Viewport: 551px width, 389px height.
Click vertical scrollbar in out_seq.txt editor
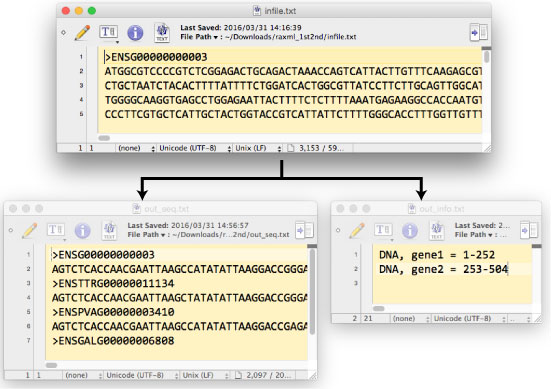(x=312, y=292)
